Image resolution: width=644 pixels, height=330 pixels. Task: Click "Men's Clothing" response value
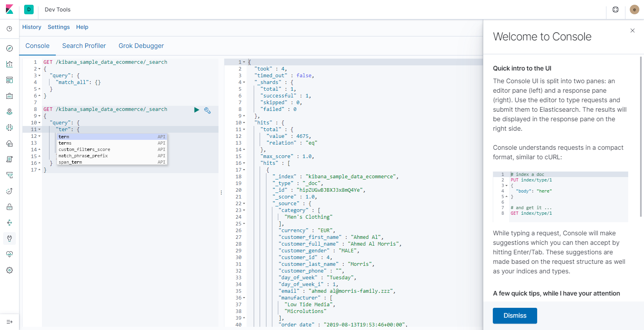click(x=309, y=217)
